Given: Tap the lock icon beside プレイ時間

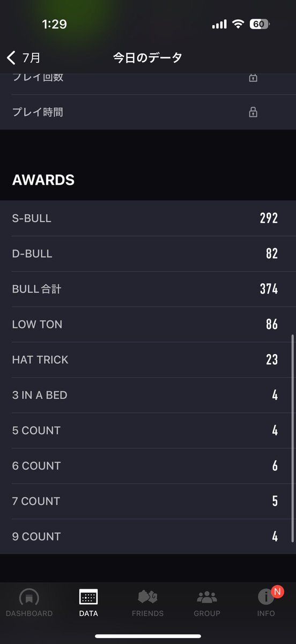Looking at the screenshot, I should point(253,112).
